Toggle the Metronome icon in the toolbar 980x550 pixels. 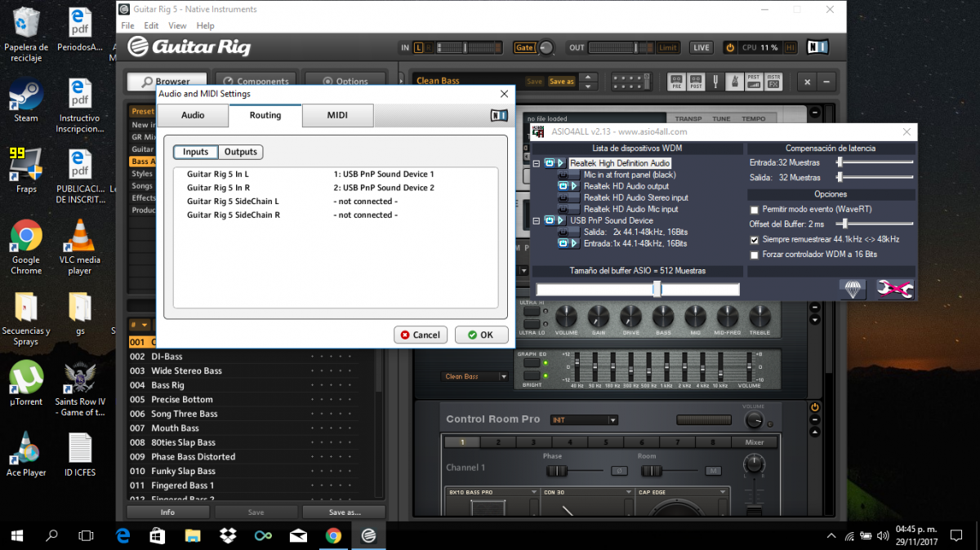pos(733,82)
